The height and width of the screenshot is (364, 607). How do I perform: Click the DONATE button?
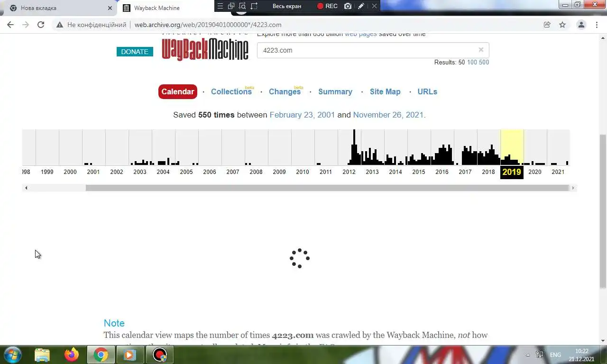tap(135, 52)
